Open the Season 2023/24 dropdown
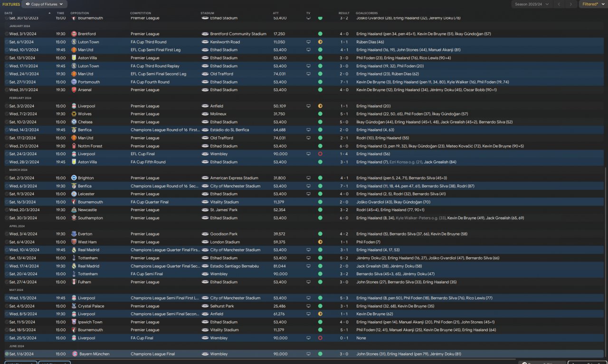 coord(532,4)
